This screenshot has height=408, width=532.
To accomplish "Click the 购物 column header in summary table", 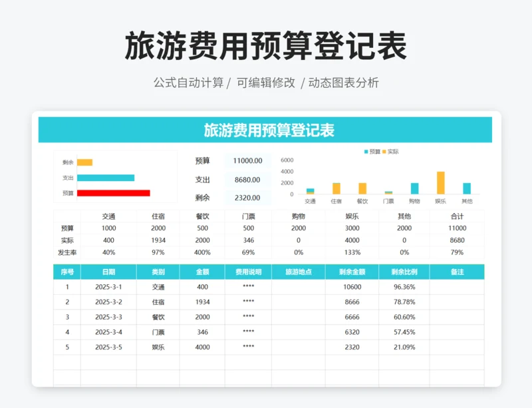I will pos(299,216).
